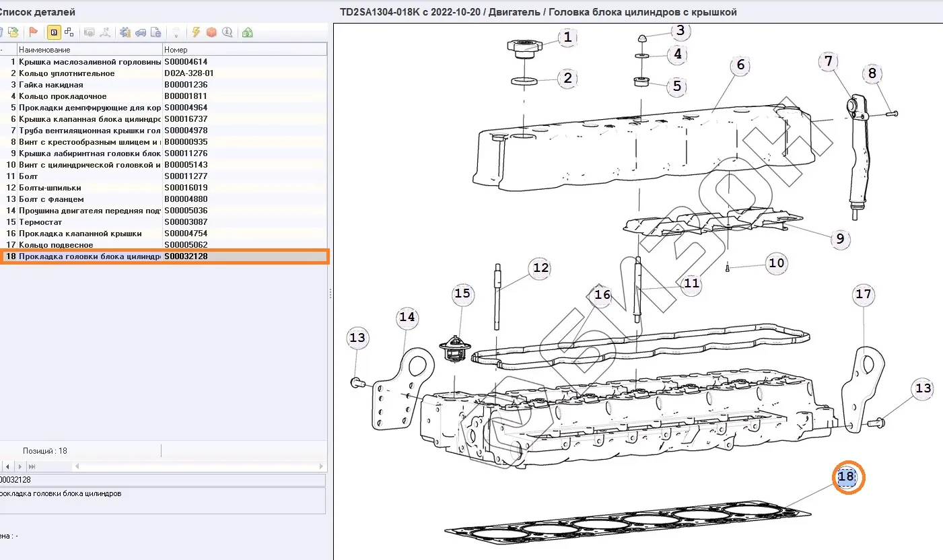Toggle the connected squares structure view button
The width and height of the screenshot is (943, 560).
(69, 32)
